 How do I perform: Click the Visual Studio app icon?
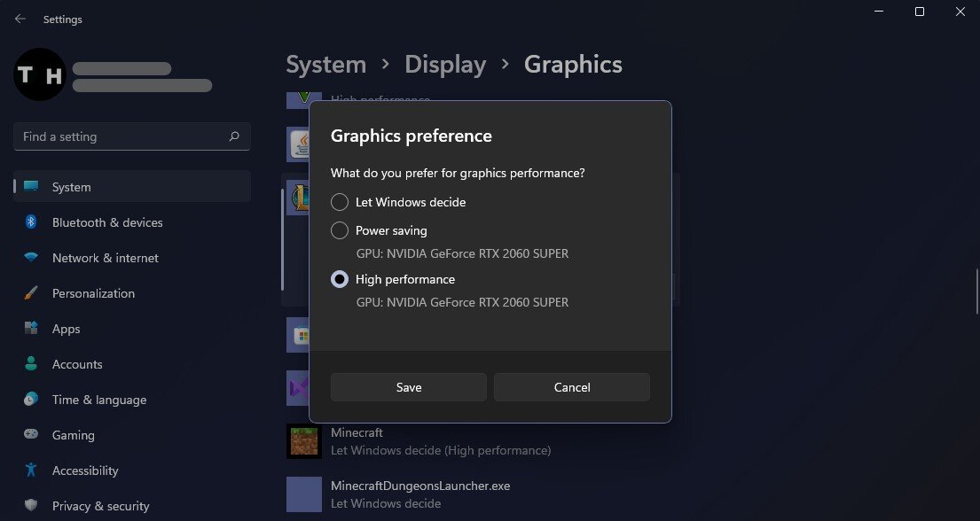pos(298,388)
